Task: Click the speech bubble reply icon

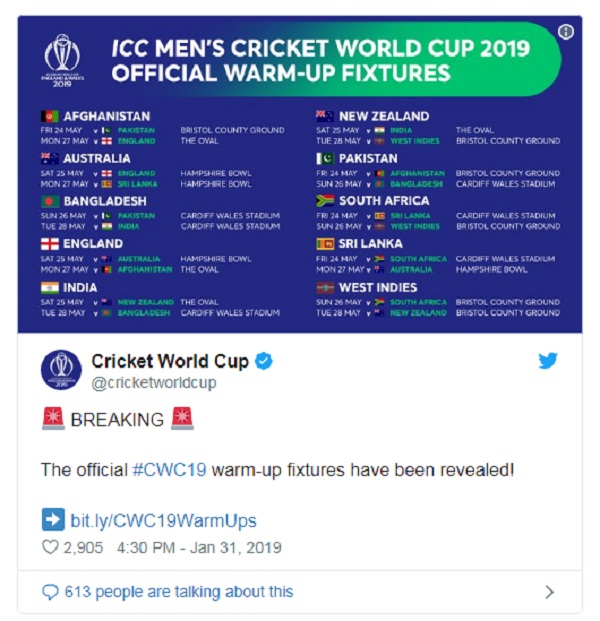Action: click(x=50, y=592)
